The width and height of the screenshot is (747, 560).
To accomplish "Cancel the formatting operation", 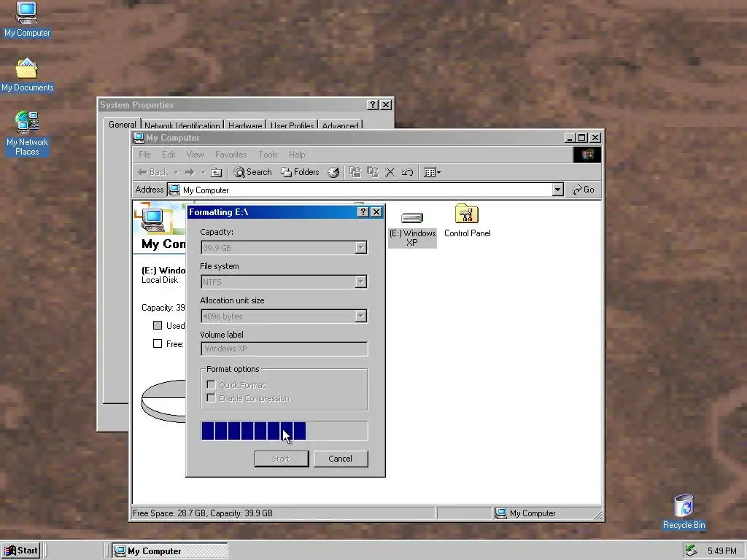I will (340, 459).
